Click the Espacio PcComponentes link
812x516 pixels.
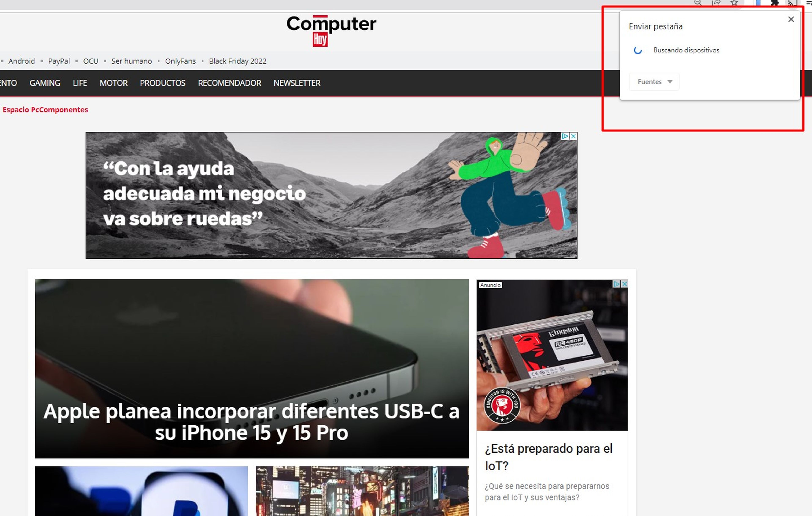45,110
